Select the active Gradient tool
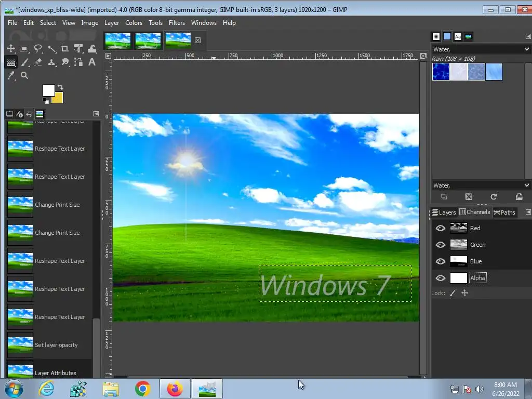This screenshot has width=532, height=399. click(11, 62)
